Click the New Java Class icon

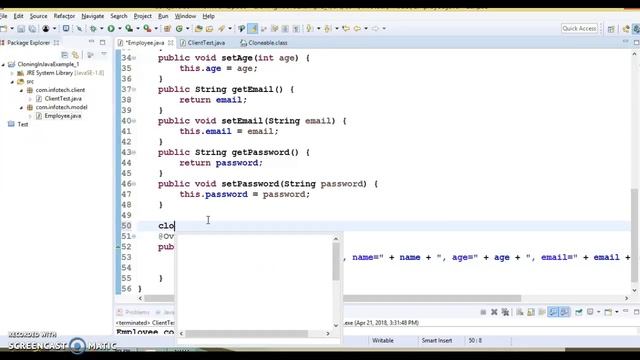click(x=179, y=29)
